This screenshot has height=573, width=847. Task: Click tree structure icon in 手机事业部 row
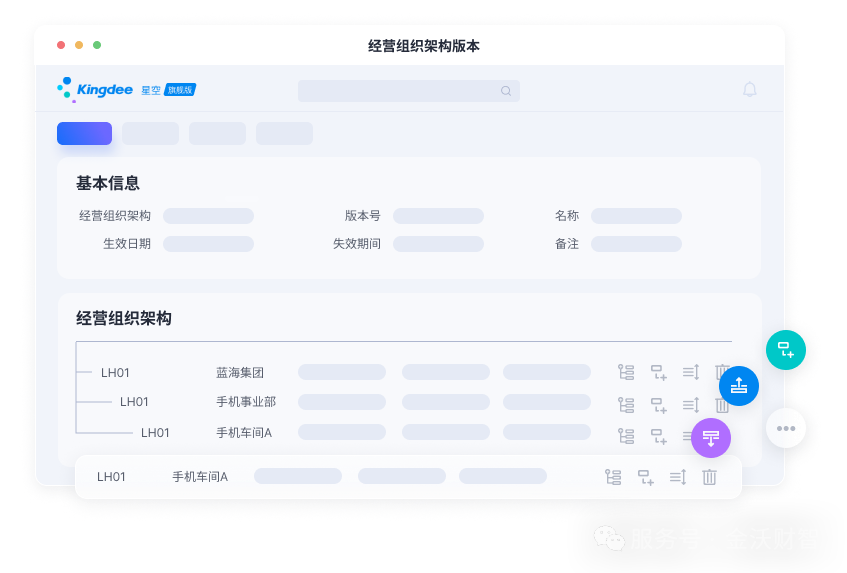[x=626, y=405]
